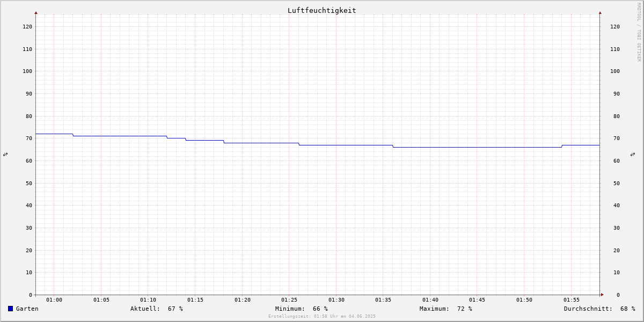Click the 0 label on left axis
This screenshot has width=644, height=322.
[x=31, y=295]
